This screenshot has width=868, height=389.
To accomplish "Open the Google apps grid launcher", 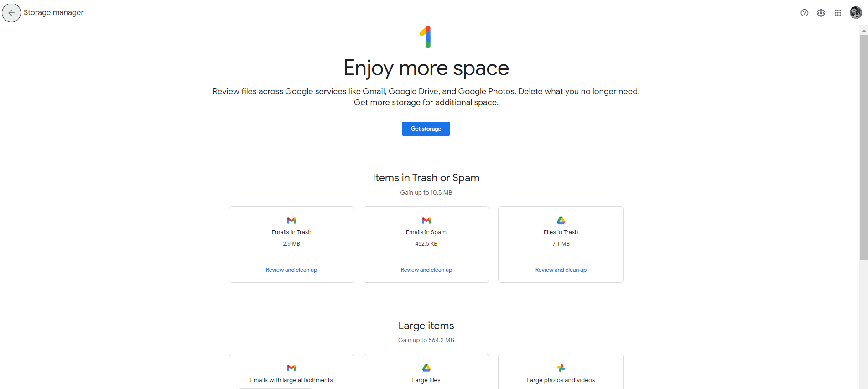I will (x=838, y=13).
